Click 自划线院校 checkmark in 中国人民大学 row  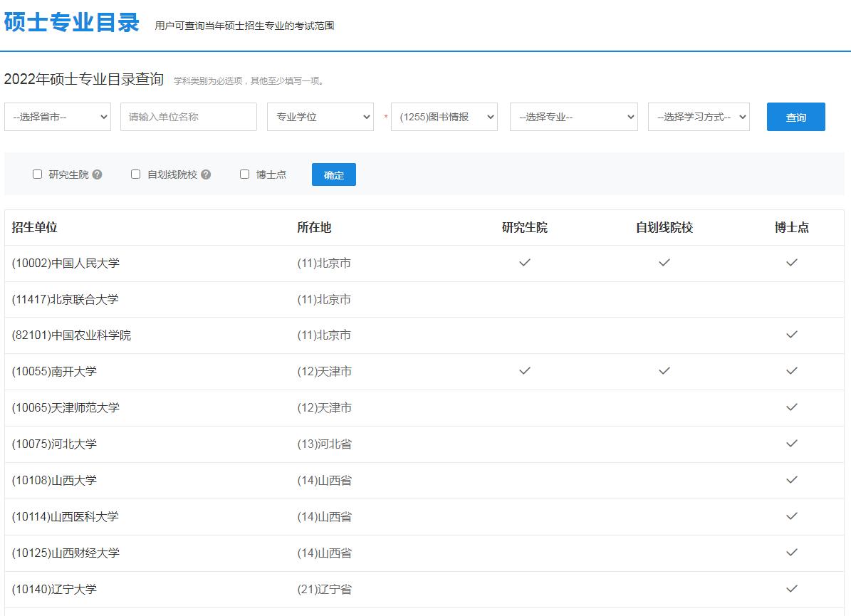pyautogui.click(x=664, y=263)
